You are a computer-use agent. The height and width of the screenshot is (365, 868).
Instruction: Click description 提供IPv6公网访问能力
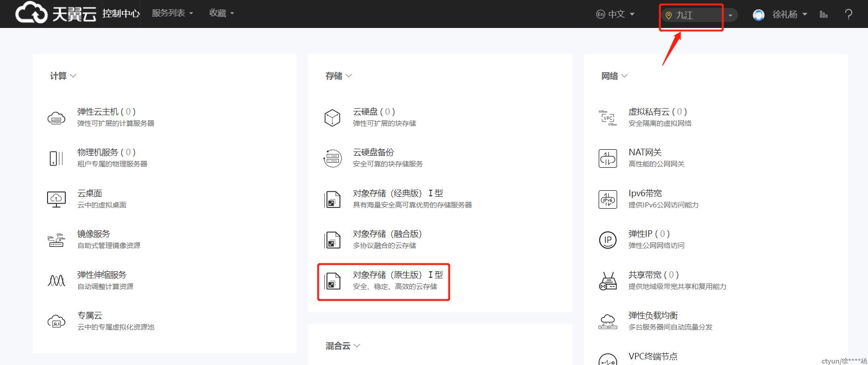click(x=663, y=205)
